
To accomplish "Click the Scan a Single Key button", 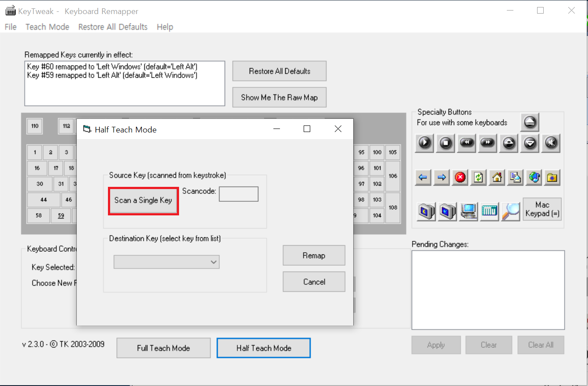I will click(143, 200).
